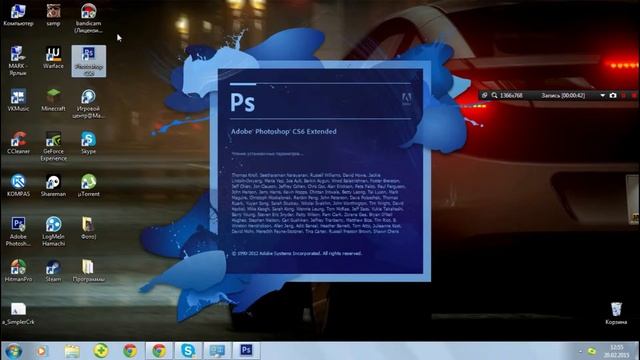The height and width of the screenshot is (360, 640).
Task: Click the green system tray icon
Action: [591, 351]
